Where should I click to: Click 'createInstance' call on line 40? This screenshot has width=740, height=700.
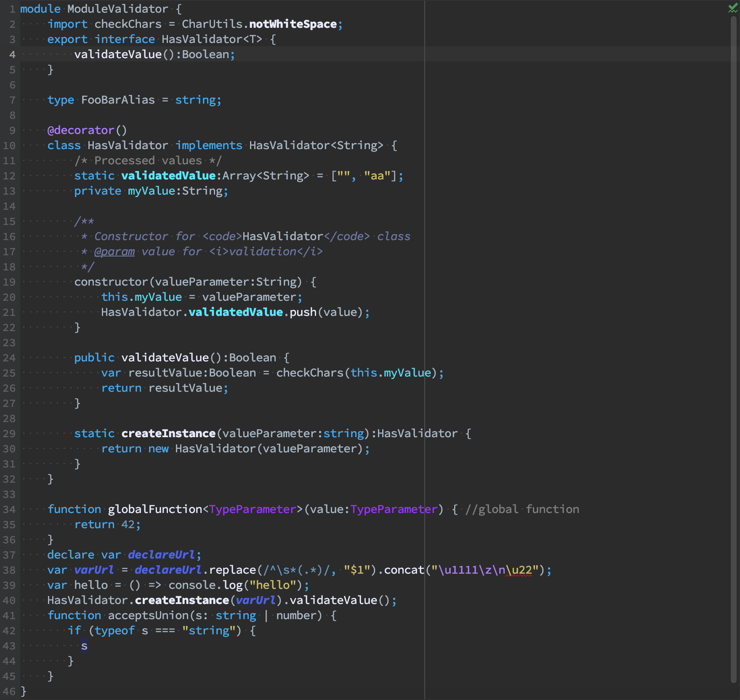pyautogui.click(x=182, y=600)
